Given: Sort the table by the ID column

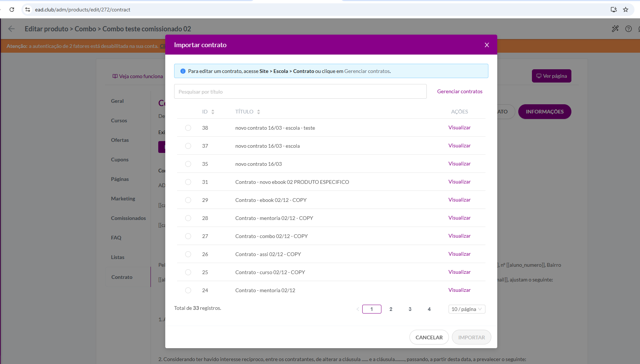Looking at the screenshot, I should 213,112.
